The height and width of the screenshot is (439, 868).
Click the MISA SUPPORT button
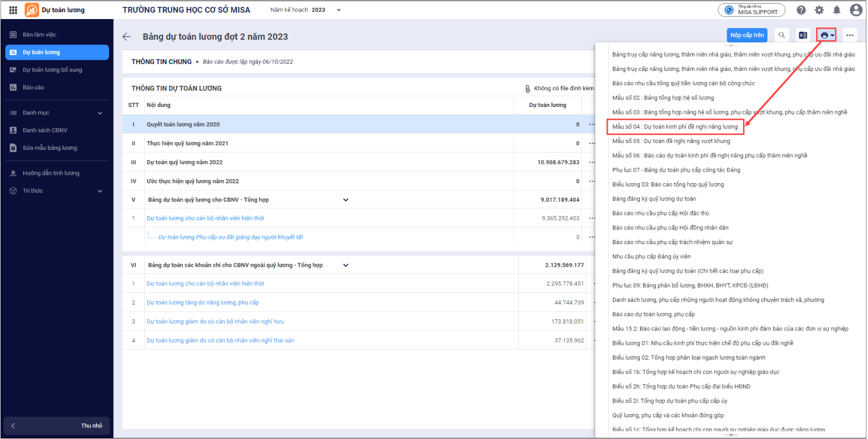point(752,10)
